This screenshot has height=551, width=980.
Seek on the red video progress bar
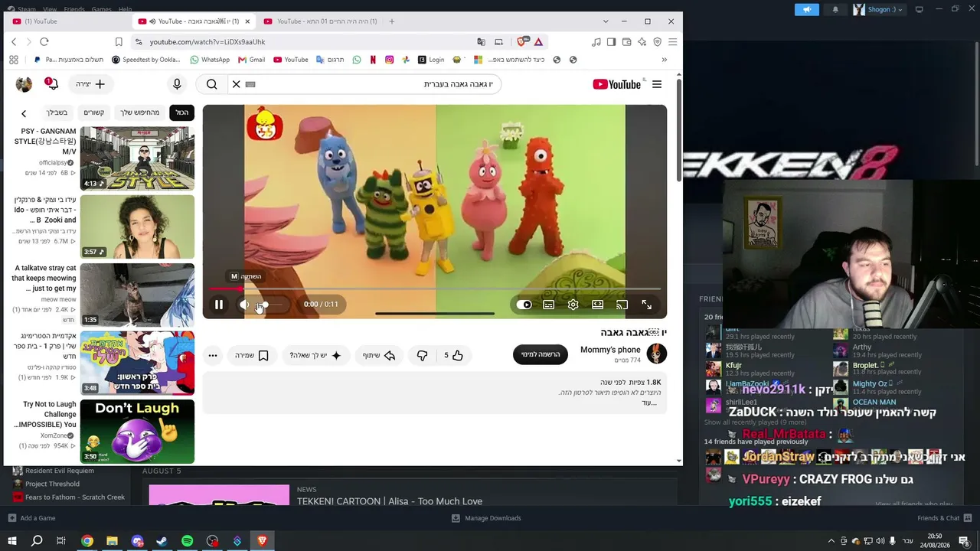434,289
